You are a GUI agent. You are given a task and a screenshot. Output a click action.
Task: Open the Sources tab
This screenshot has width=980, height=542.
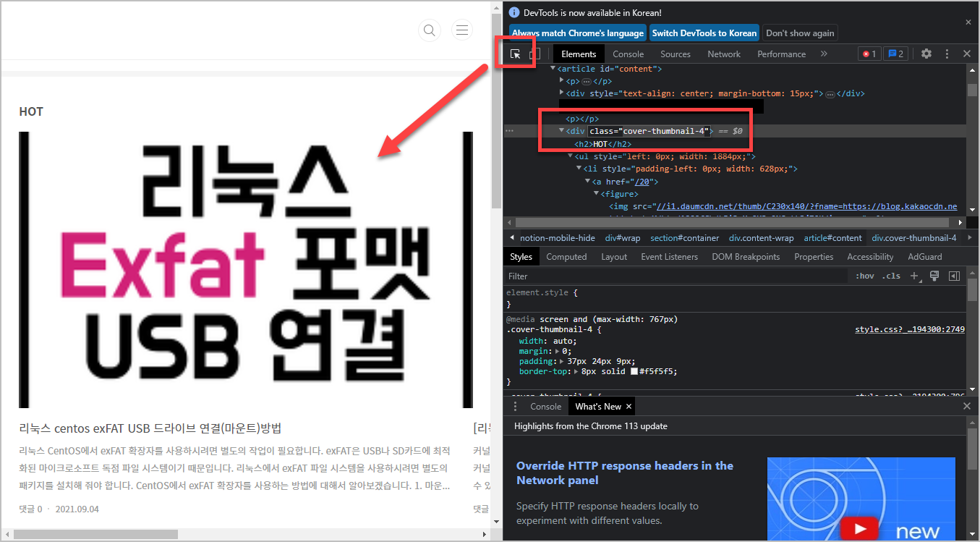pyautogui.click(x=676, y=54)
